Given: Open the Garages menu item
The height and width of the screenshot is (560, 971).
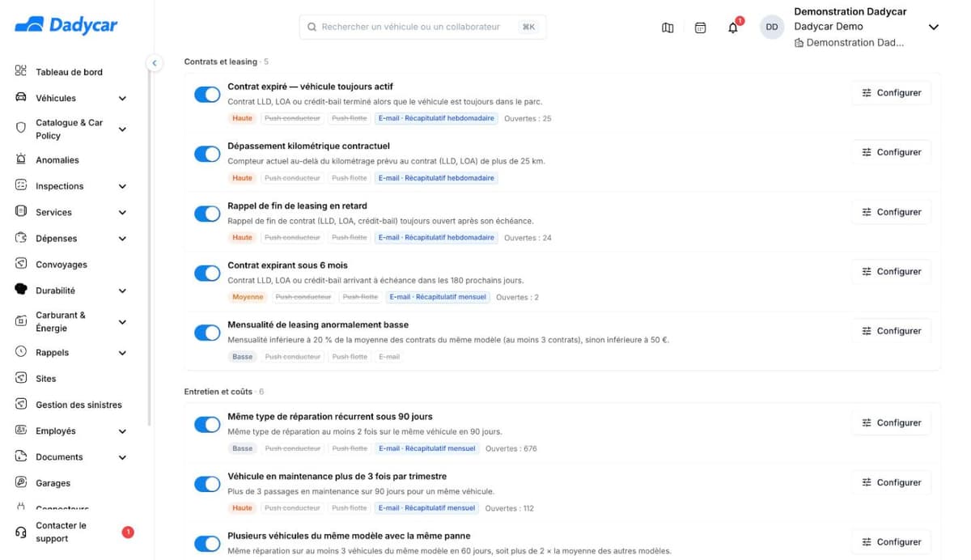Looking at the screenshot, I should (x=53, y=483).
